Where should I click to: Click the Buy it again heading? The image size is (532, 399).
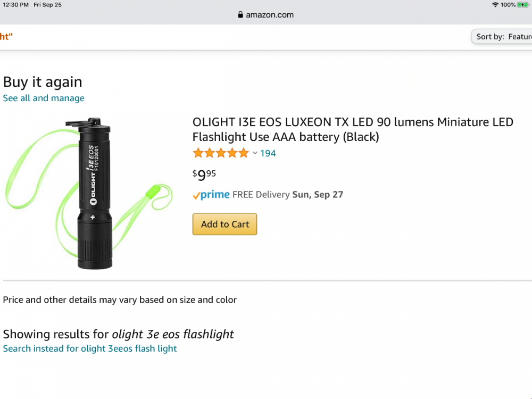[43, 82]
